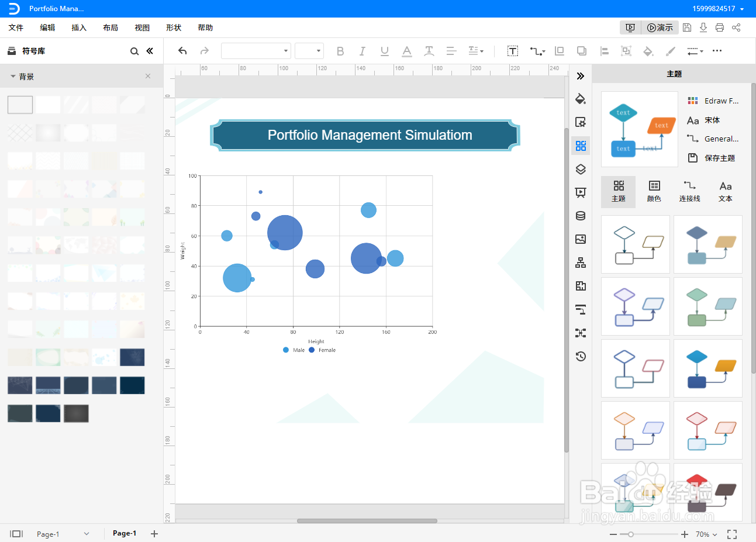This screenshot has width=756, height=542.
Task: Open the image panel icon
Action: 581,239
